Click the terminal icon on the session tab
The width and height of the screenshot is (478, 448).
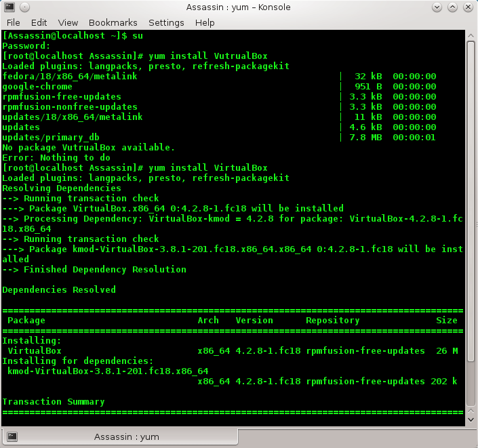[12, 436]
